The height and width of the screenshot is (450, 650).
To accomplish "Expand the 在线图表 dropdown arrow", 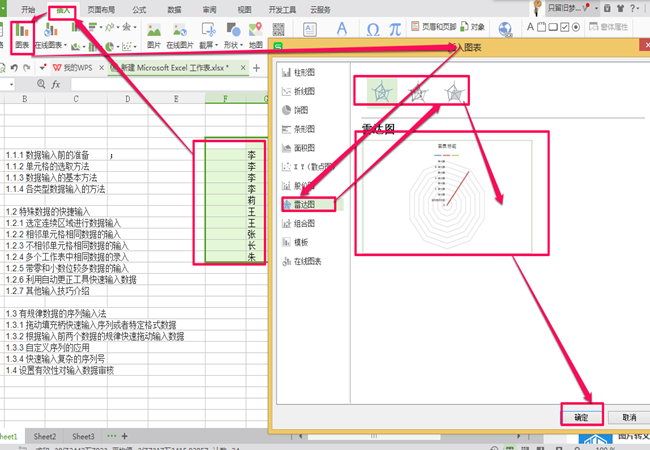I will click(x=65, y=45).
